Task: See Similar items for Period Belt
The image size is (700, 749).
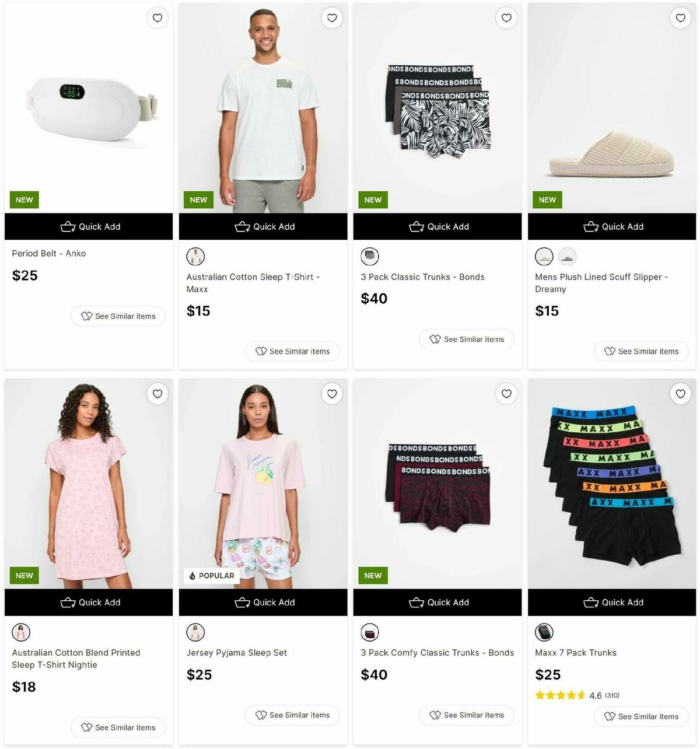Action: (118, 316)
